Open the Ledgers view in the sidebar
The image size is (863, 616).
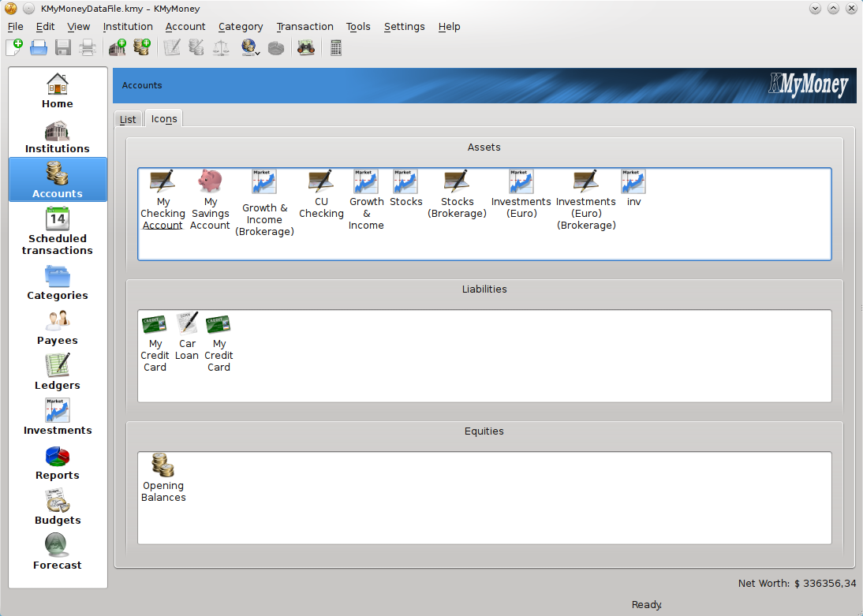pos(58,373)
